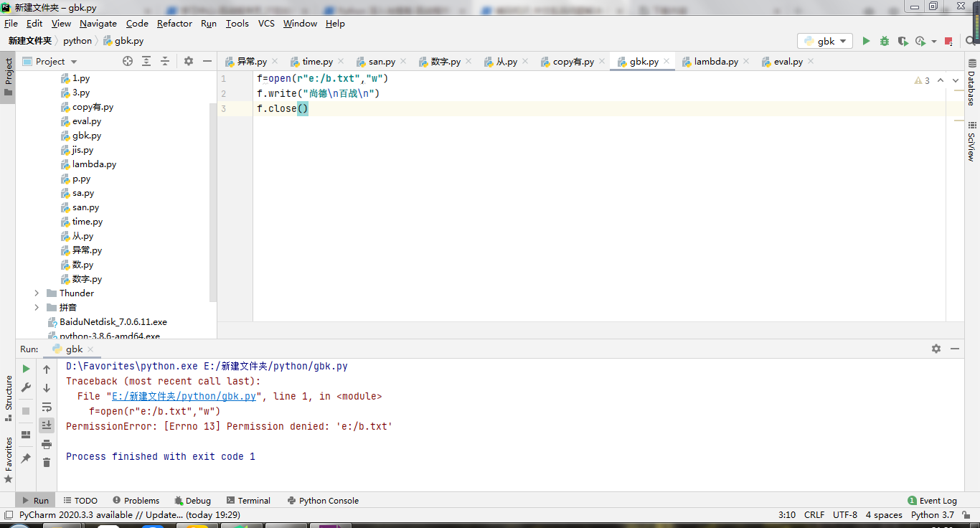Click the PyCharm 2020.3.3 available update notice
980x528 pixels.
pos(129,514)
